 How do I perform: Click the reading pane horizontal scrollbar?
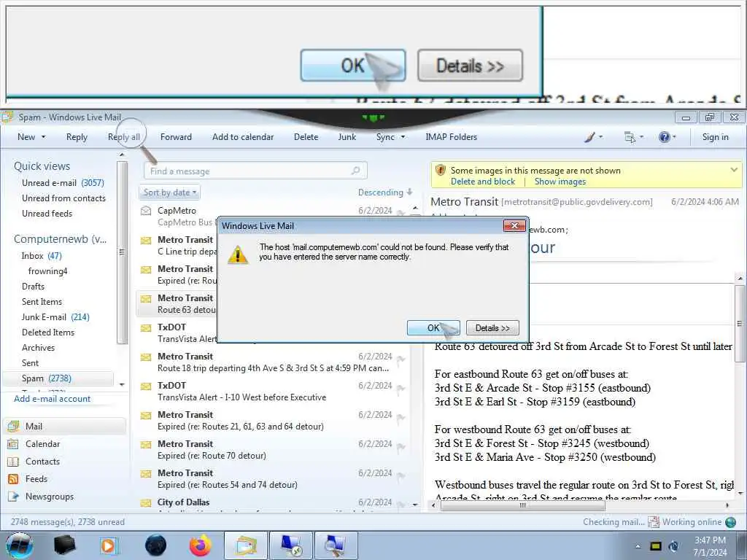pyautogui.click(x=522, y=505)
